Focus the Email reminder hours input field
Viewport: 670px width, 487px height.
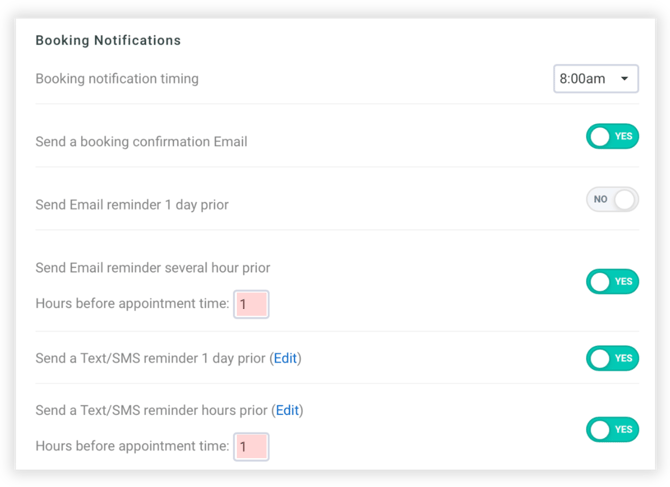pyautogui.click(x=251, y=304)
